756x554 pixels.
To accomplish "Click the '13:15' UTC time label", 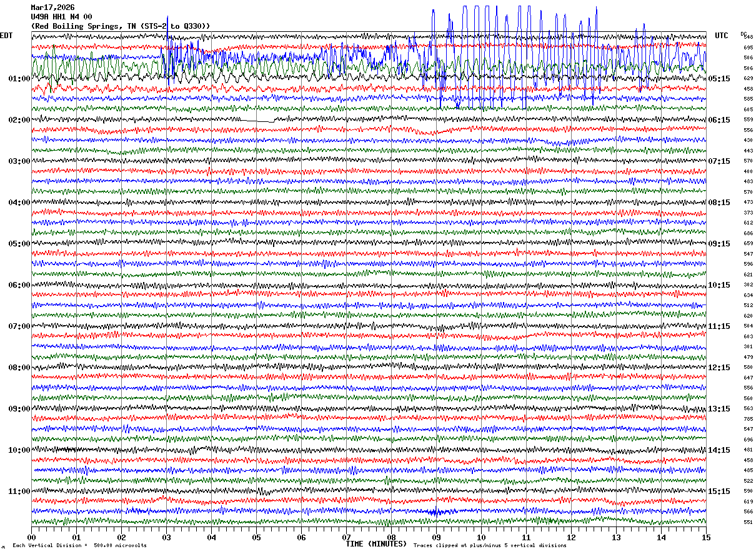I will 719,409.
